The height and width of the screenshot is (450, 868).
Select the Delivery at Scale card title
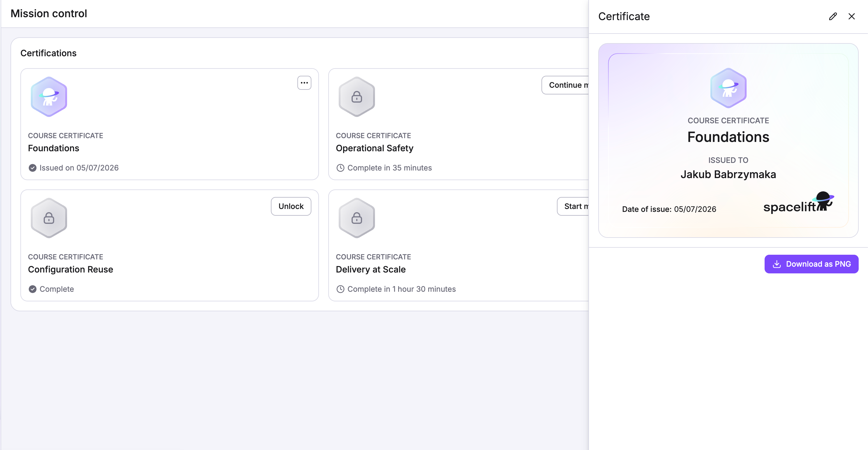pyautogui.click(x=371, y=270)
